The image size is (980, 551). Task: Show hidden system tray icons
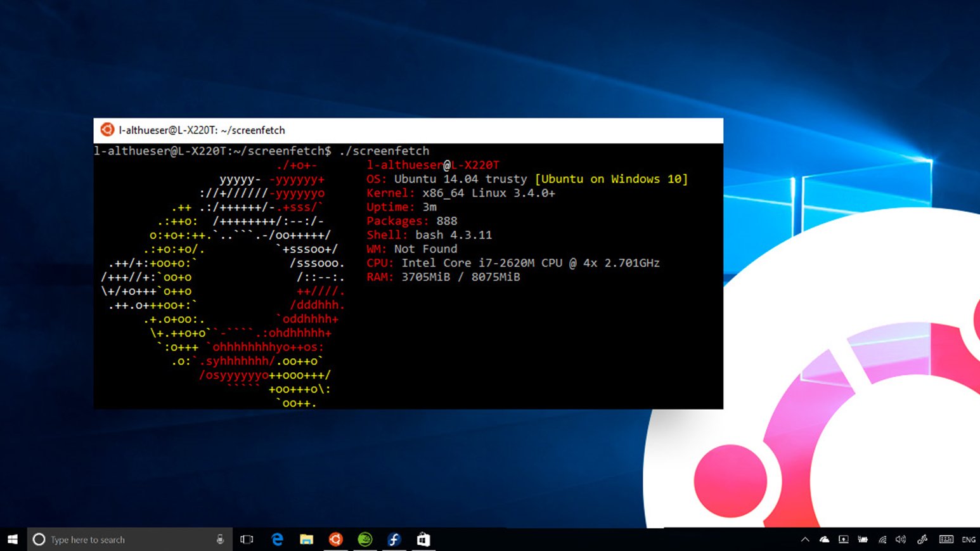(x=805, y=540)
